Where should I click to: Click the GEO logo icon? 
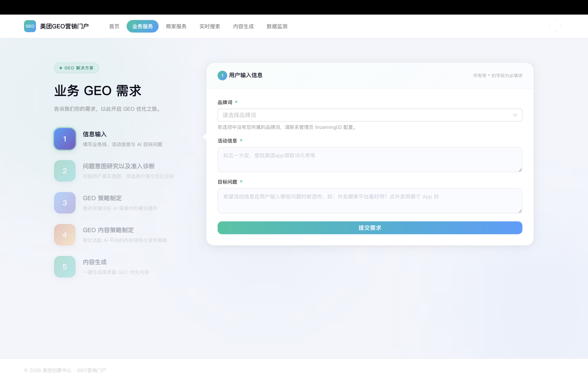coord(30,26)
